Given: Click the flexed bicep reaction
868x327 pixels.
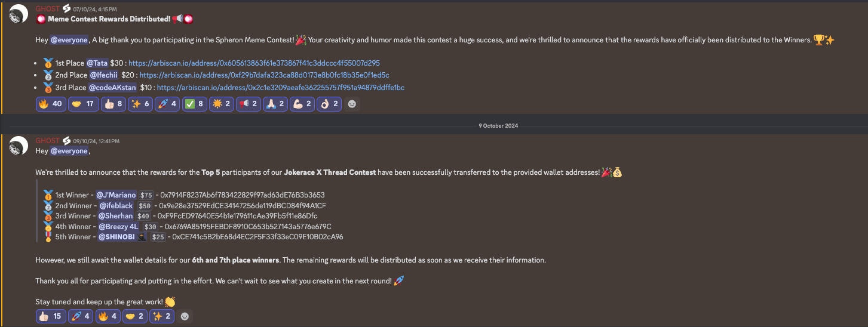Looking at the screenshot, I should tap(302, 104).
